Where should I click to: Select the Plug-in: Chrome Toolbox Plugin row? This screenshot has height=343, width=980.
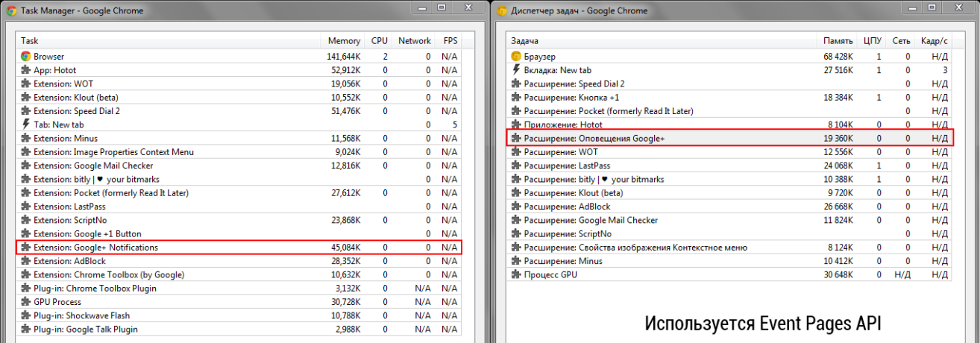239,289
